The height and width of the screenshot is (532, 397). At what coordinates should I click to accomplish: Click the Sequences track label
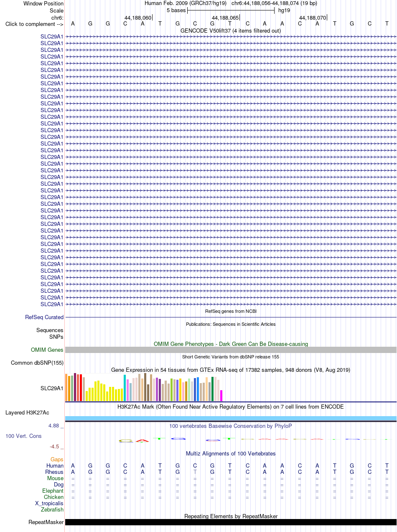(50, 330)
